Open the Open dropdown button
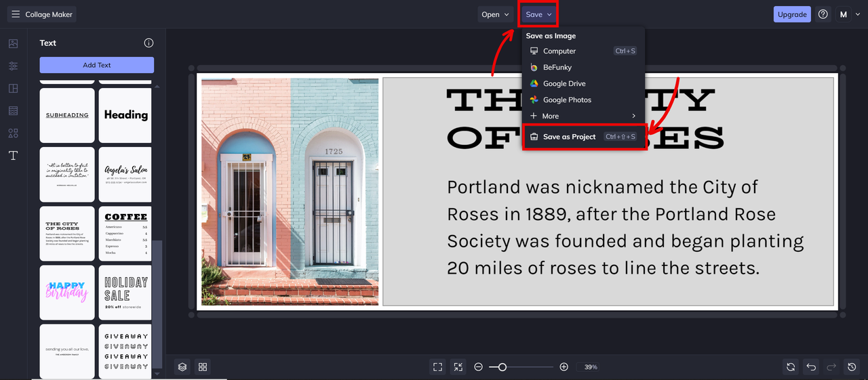The width and height of the screenshot is (868, 380). click(495, 14)
